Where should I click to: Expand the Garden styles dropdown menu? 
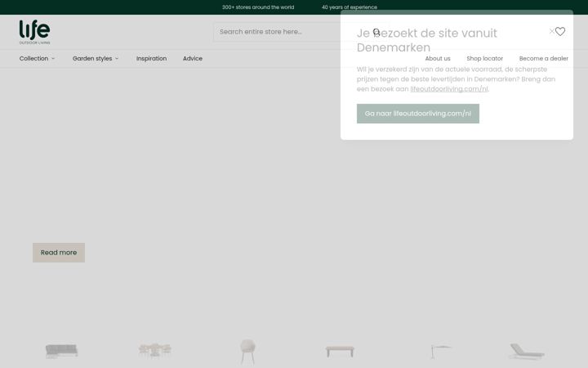[96, 59]
